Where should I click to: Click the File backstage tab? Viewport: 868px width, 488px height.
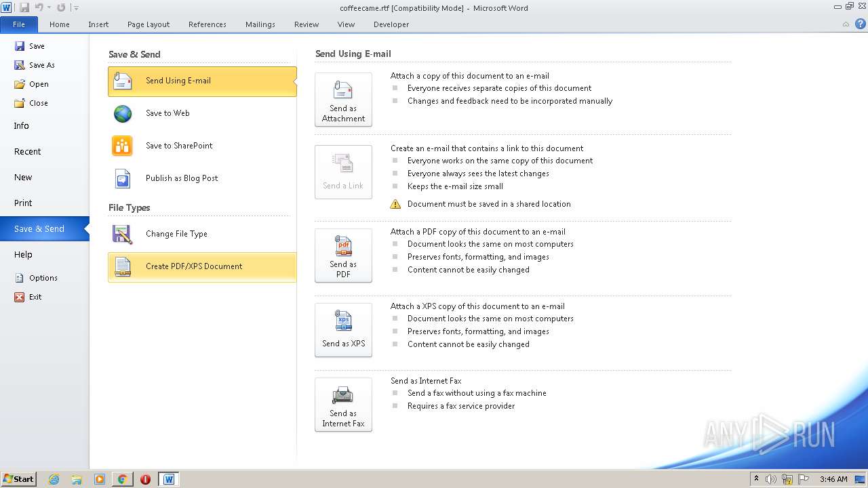tap(19, 24)
